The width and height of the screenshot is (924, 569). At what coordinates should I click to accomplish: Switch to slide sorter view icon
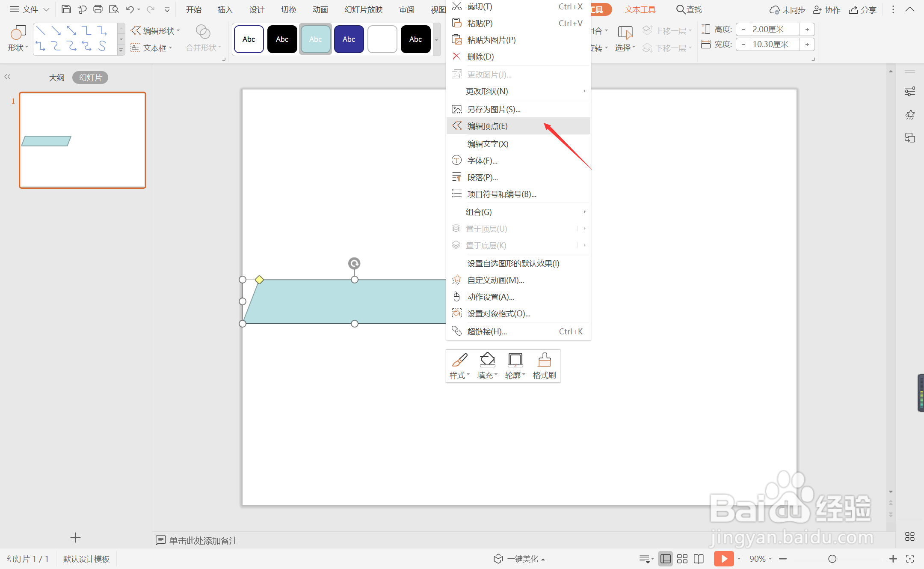pyautogui.click(x=682, y=559)
